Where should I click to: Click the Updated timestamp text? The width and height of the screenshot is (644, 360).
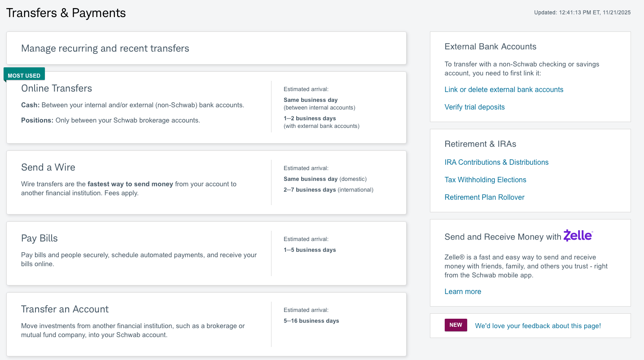tap(582, 13)
